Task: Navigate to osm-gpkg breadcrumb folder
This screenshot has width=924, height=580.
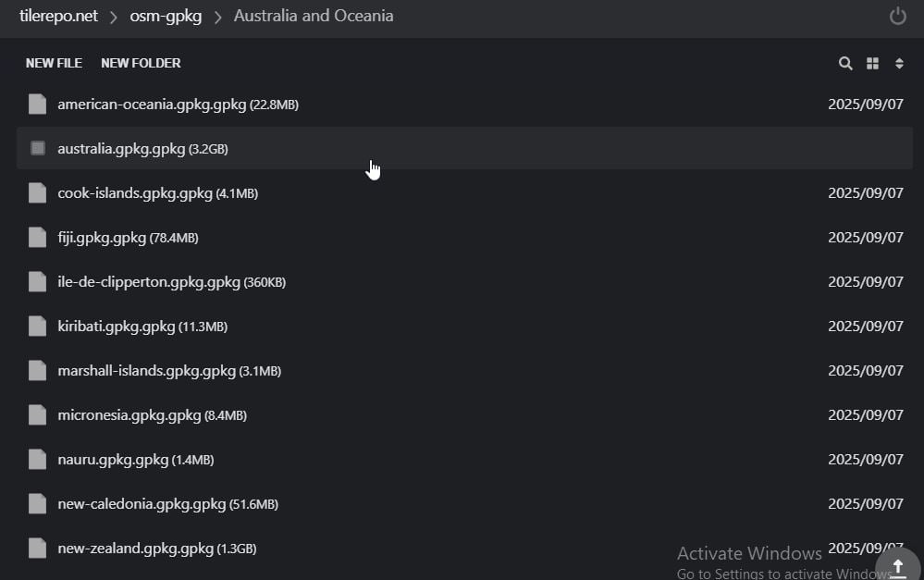Action: (x=166, y=16)
